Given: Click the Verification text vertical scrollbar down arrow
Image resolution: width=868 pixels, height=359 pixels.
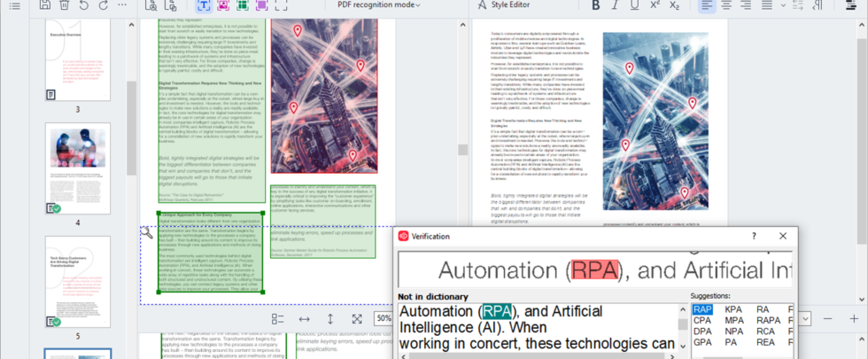Looking at the screenshot, I should point(682,346).
